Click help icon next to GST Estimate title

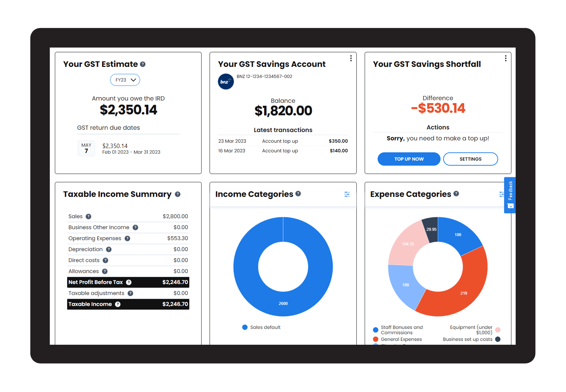coord(143,64)
